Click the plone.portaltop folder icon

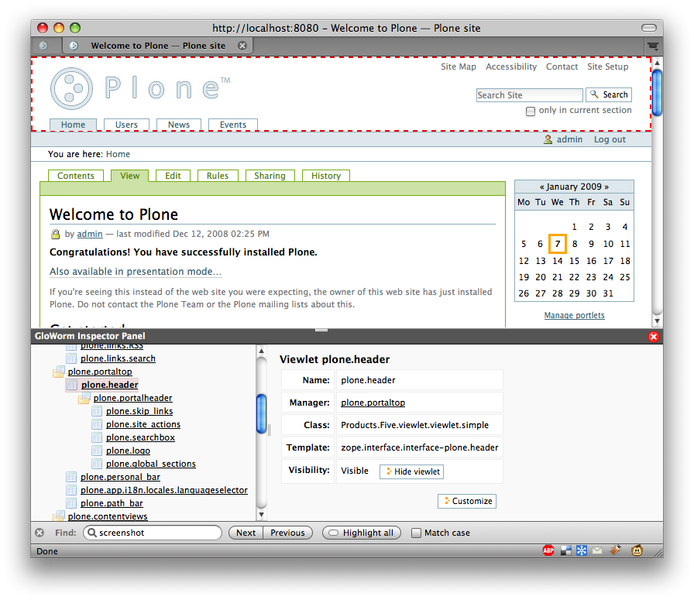click(59, 371)
